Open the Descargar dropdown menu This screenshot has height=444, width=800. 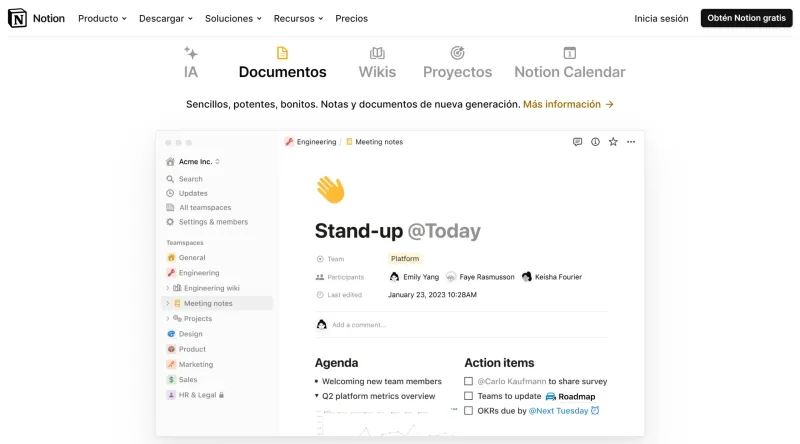166,18
